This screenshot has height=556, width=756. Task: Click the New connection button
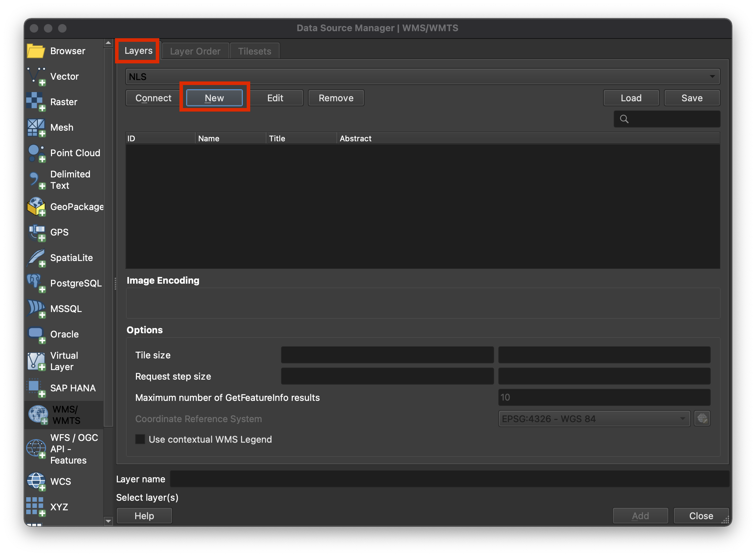[214, 98]
